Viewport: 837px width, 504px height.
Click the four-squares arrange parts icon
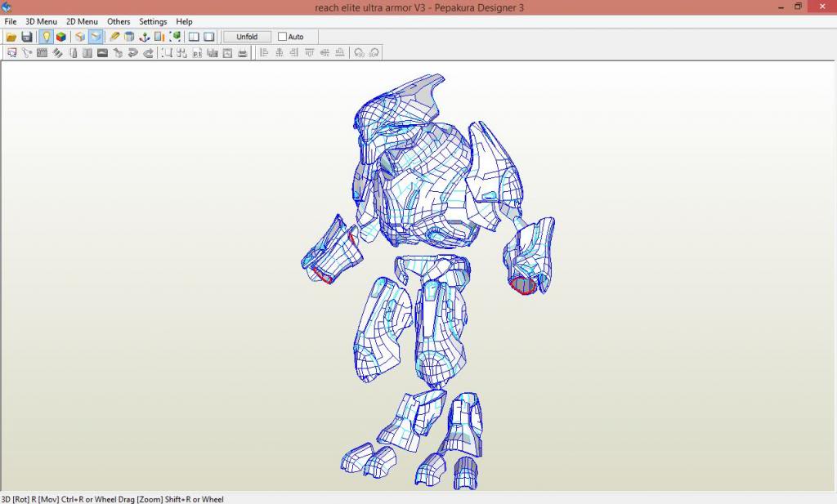182,53
